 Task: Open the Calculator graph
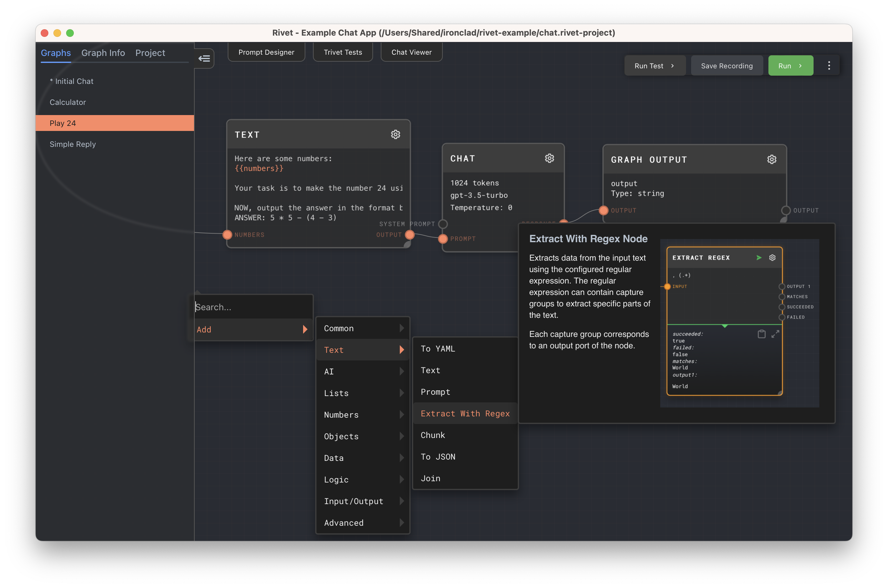[x=115, y=102]
